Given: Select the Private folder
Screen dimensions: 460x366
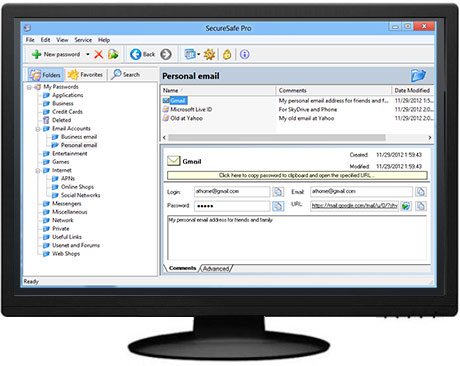Looking at the screenshot, I should pyautogui.click(x=61, y=229).
